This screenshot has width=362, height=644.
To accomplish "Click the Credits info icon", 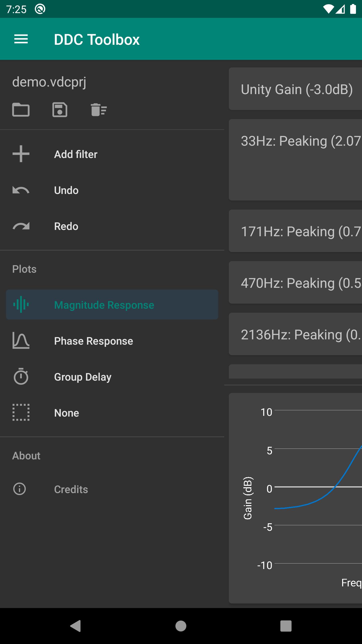I will [19, 489].
